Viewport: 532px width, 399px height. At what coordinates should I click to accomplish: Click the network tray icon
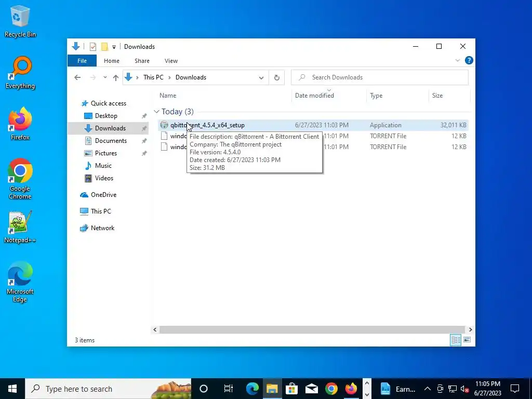pos(453,389)
